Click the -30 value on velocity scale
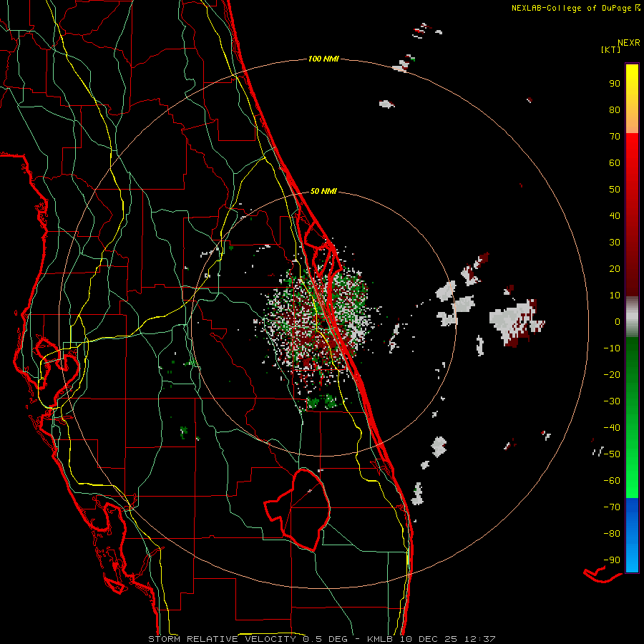 612,401
